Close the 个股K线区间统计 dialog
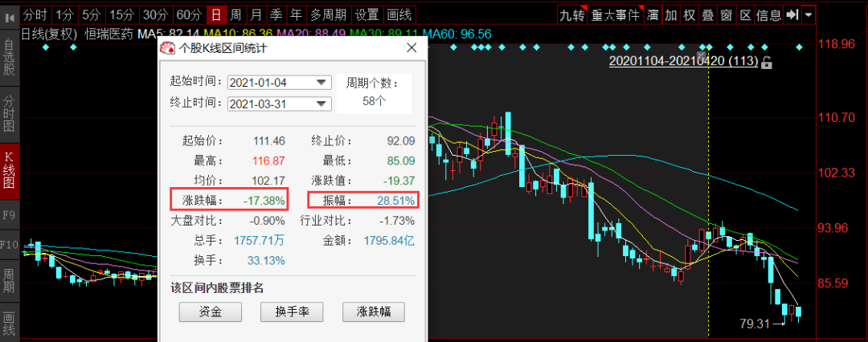The height and width of the screenshot is (342, 868). tap(411, 48)
